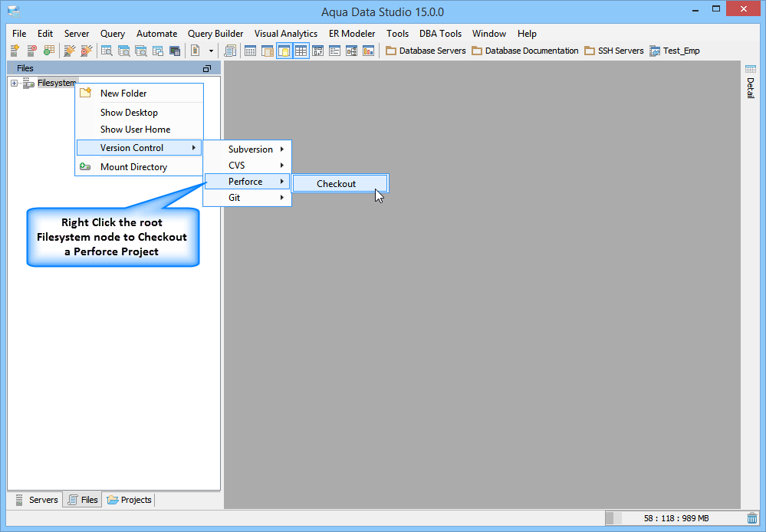The height and width of the screenshot is (532, 766).
Task: Choose Mount Directory in context menu
Action: point(140,167)
